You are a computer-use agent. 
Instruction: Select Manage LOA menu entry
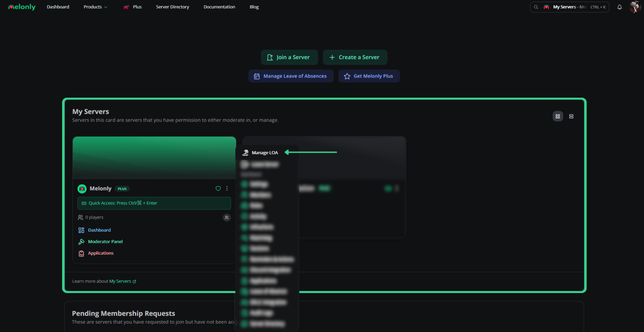point(265,153)
